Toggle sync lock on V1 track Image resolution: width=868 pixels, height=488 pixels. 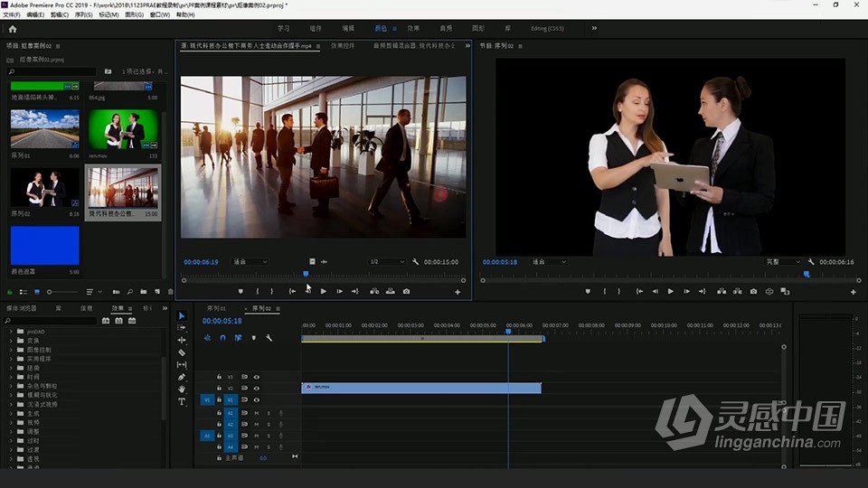coord(244,399)
